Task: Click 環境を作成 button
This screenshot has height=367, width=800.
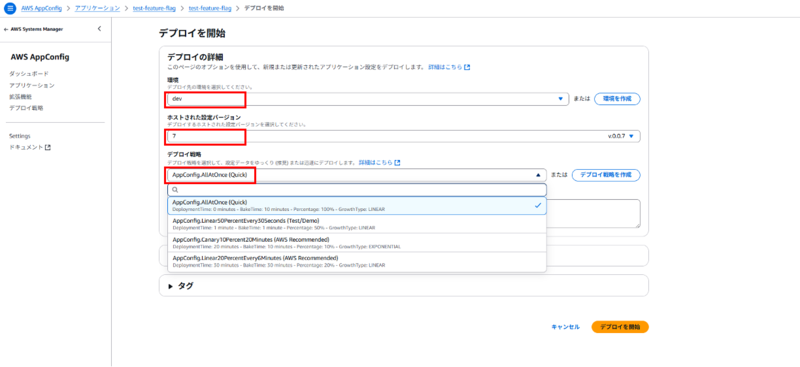Action: tap(617, 99)
